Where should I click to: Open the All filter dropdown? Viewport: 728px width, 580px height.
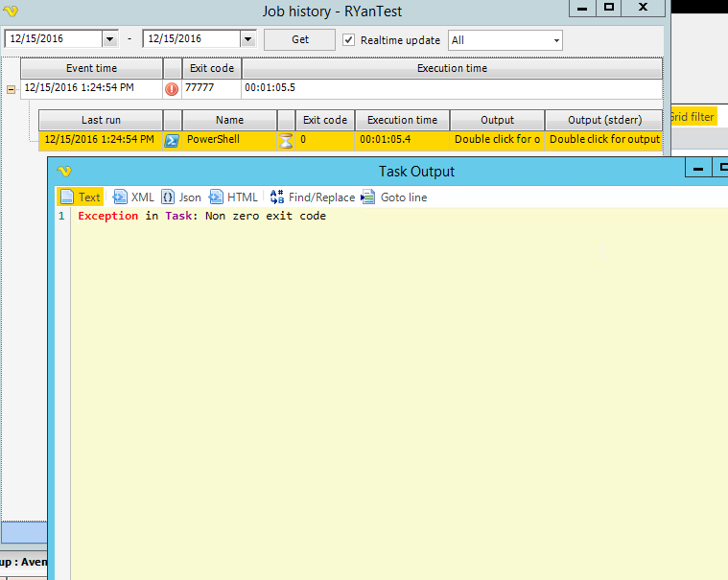click(x=556, y=40)
